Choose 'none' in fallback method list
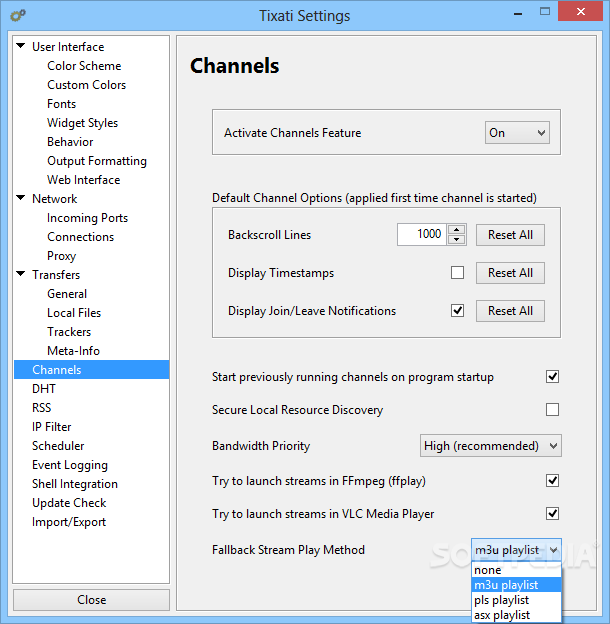Image resolution: width=610 pixels, height=624 pixels. 516,570
